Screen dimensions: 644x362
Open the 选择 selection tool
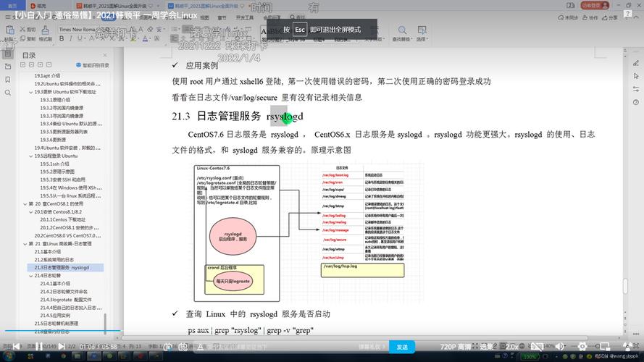[x=422, y=33]
